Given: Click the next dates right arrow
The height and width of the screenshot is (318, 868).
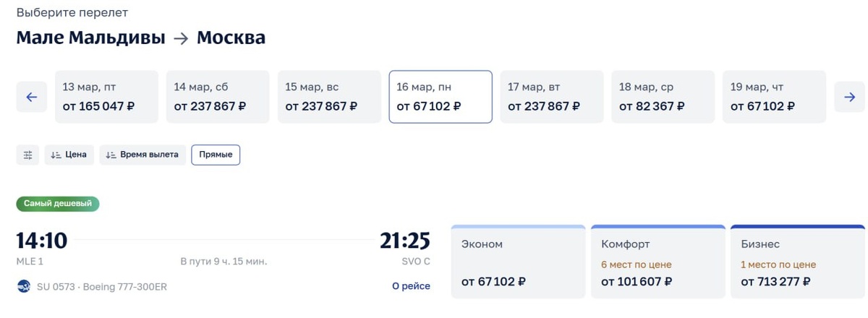Looking at the screenshot, I should click(849, 97).
